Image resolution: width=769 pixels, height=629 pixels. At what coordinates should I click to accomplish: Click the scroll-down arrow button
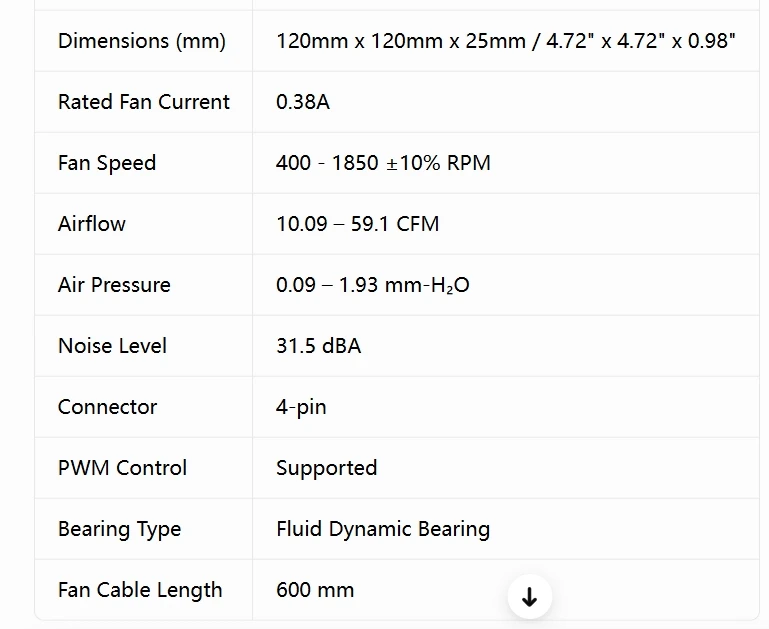pos(529,597)
